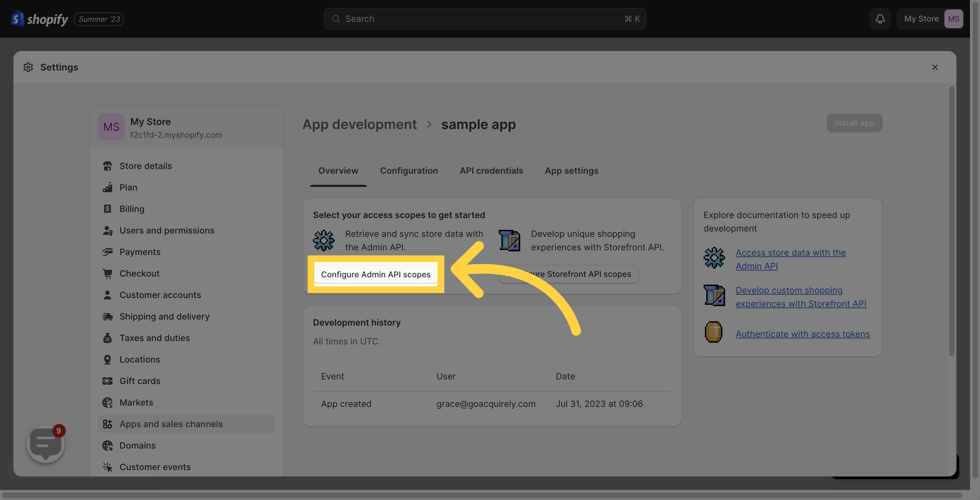Click the App created event cell
980x500 pixels.
click(346, 404)
